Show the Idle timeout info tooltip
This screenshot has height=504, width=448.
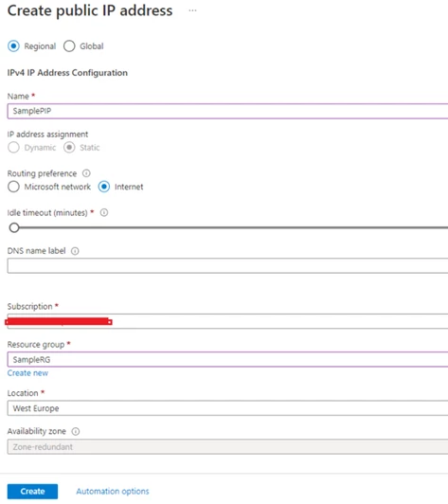pos(104,213)
